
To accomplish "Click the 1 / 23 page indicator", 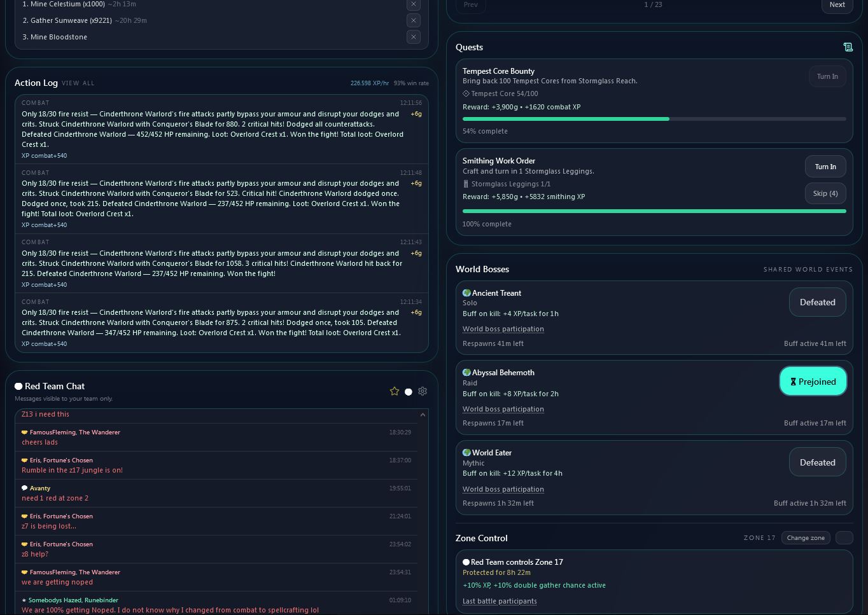I will click(653, 5).
